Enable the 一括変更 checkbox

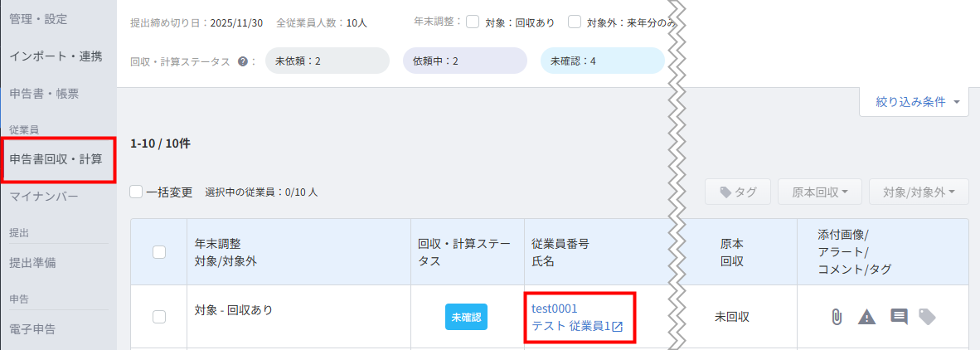[137, 192]
